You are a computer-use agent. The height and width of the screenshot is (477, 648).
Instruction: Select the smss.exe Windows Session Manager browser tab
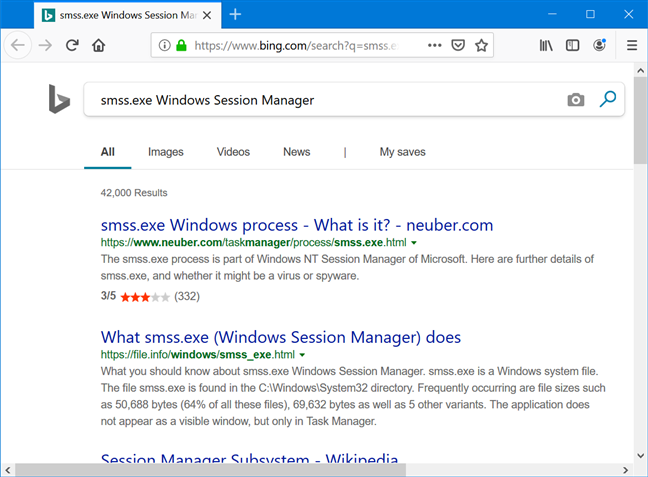[127, 15]
